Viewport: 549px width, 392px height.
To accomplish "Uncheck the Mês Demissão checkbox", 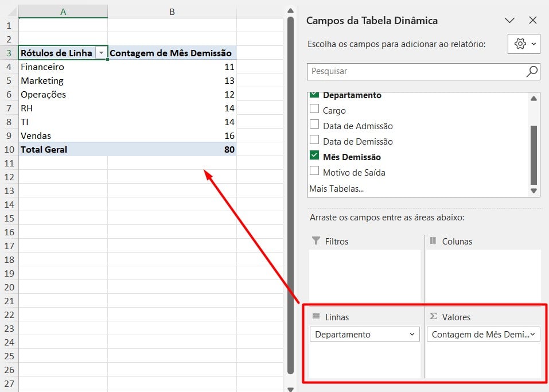I will point(314,155).
